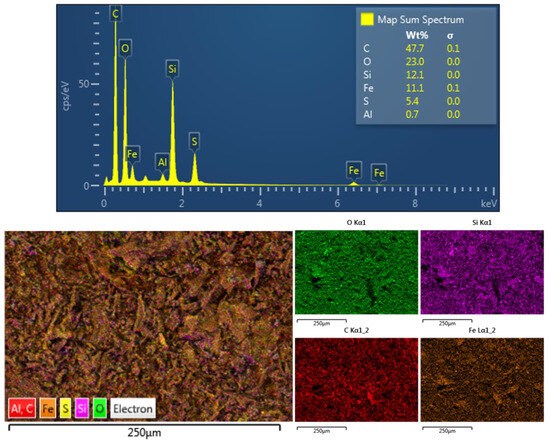
Task: Open the C Kα1_2 red element map
Action: 356,380
